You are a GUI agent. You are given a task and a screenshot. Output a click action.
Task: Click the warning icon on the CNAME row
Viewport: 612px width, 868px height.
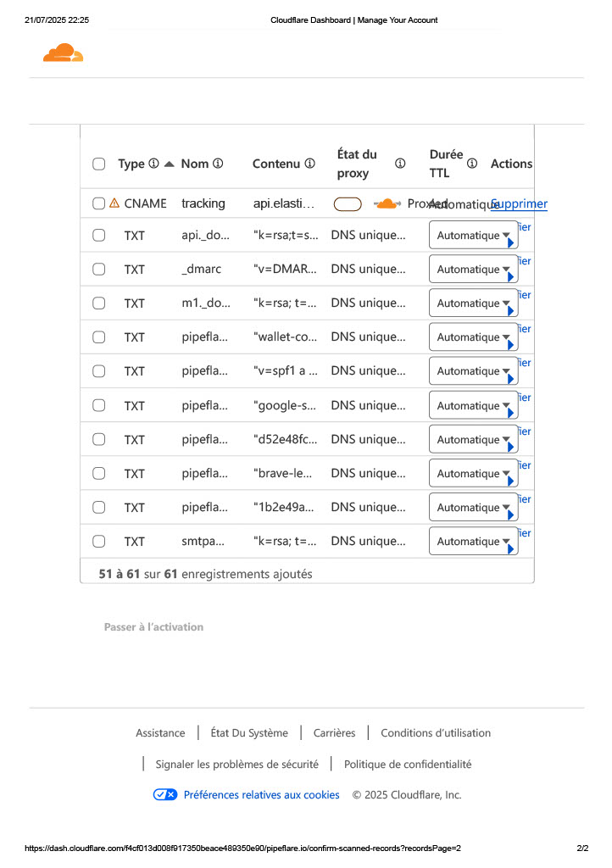[x=114, y=203]
